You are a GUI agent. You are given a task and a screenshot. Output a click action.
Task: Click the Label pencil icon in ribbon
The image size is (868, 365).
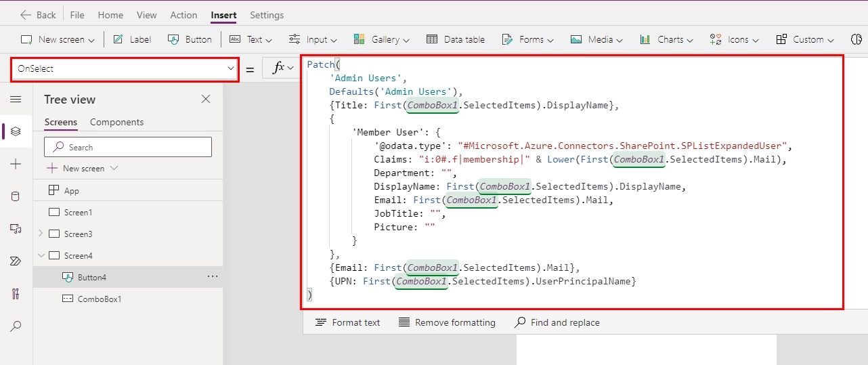click(x=118, y=39)
